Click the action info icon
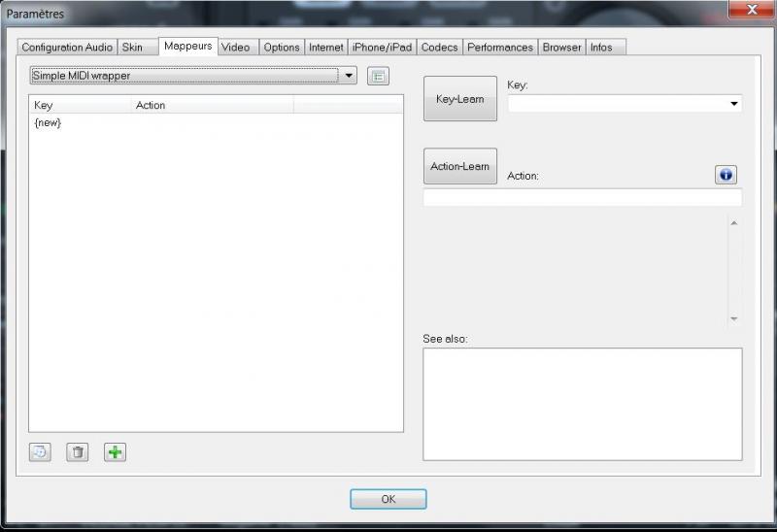The image size is (777, 532). click(x=726, y=175)
